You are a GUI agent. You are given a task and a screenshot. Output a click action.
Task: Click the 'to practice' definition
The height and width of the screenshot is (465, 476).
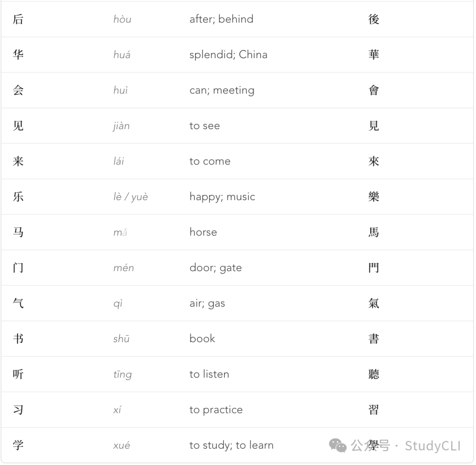(x=216, y=410)
